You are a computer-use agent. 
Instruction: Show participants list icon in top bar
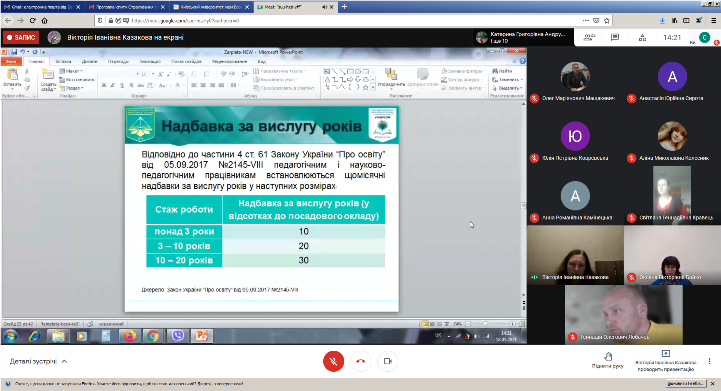[589, 37]
